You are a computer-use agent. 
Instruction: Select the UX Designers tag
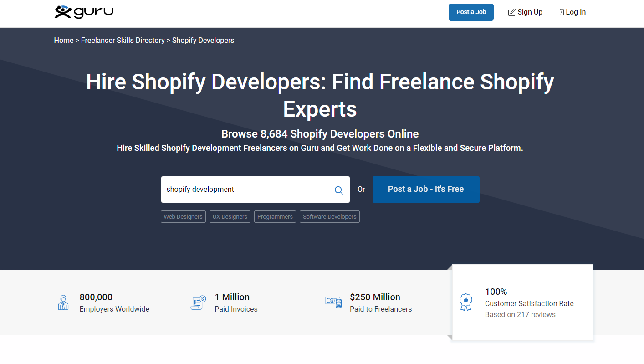click(x=230, y=217)
